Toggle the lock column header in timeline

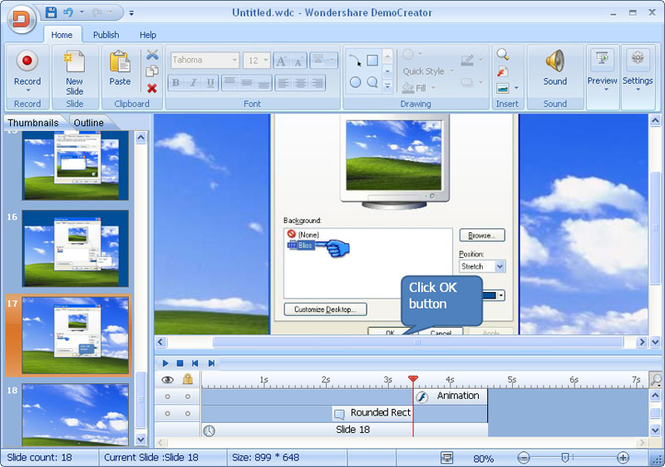click(188, 379)
